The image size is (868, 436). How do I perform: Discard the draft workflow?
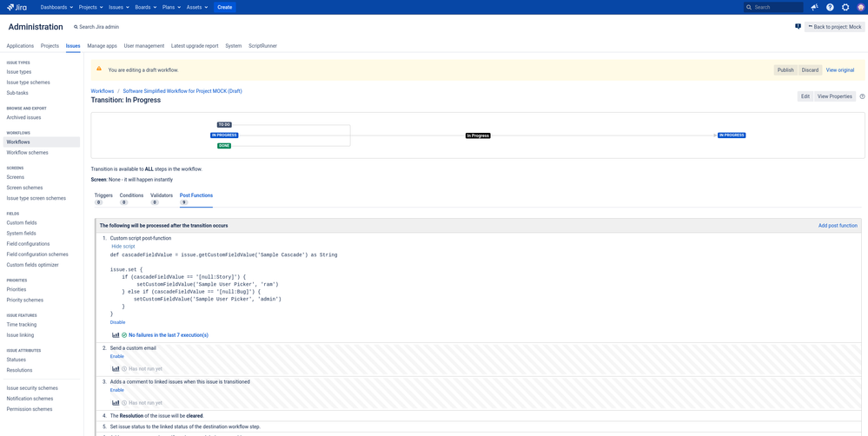(x=810, y=70)
